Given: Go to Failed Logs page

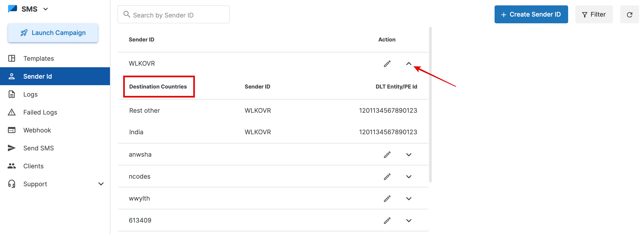Looking at the screenshot, I should coord(40,112).
